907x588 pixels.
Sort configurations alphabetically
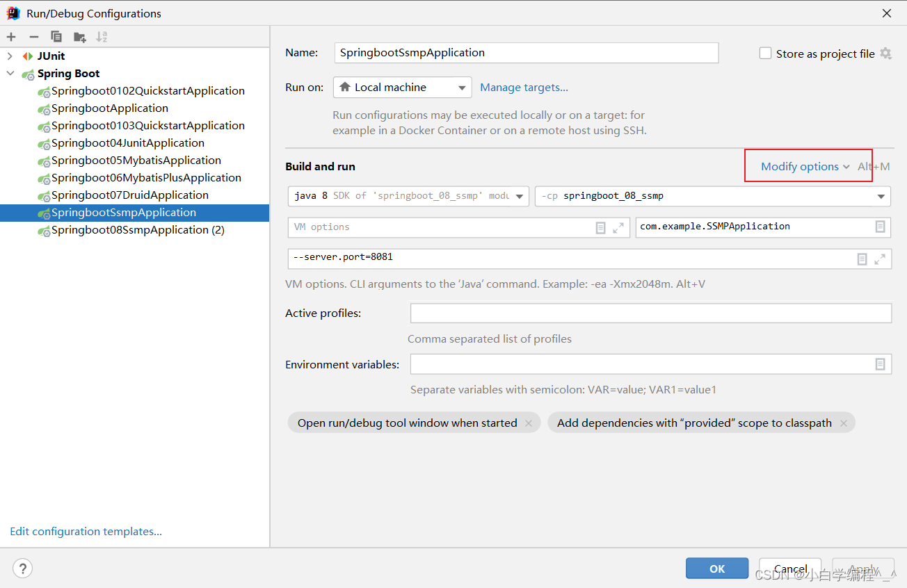pos(102,37)
